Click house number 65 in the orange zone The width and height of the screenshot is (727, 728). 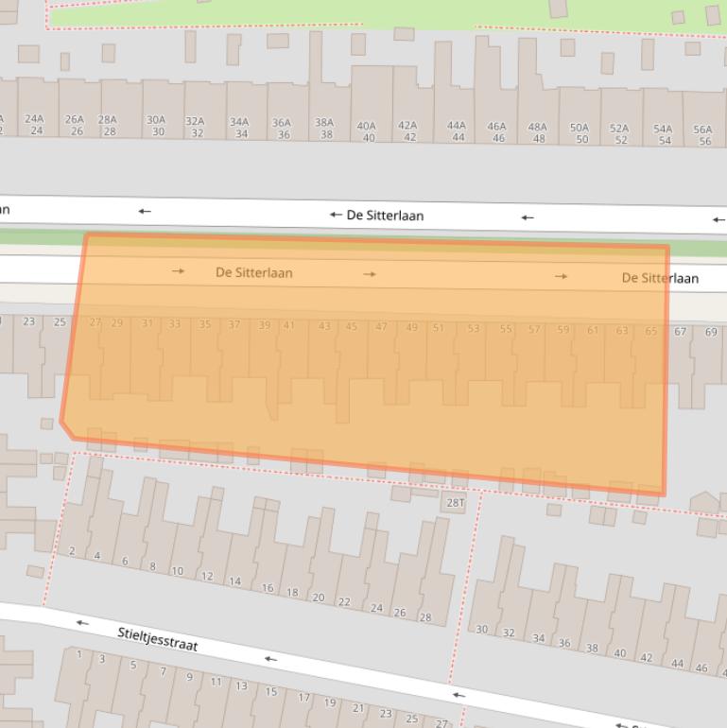tap(650, 331)
